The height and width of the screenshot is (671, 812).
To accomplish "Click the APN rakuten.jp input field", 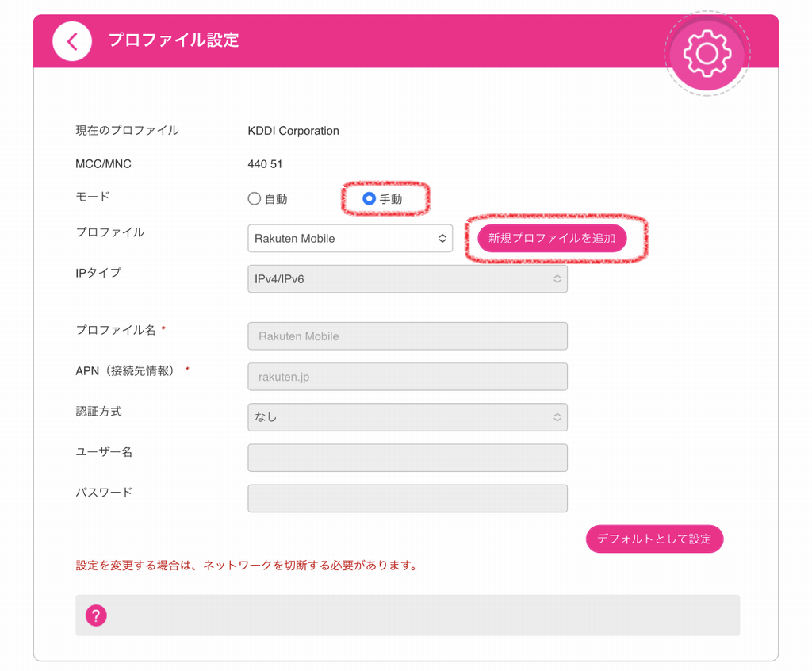I will [408, 377].
